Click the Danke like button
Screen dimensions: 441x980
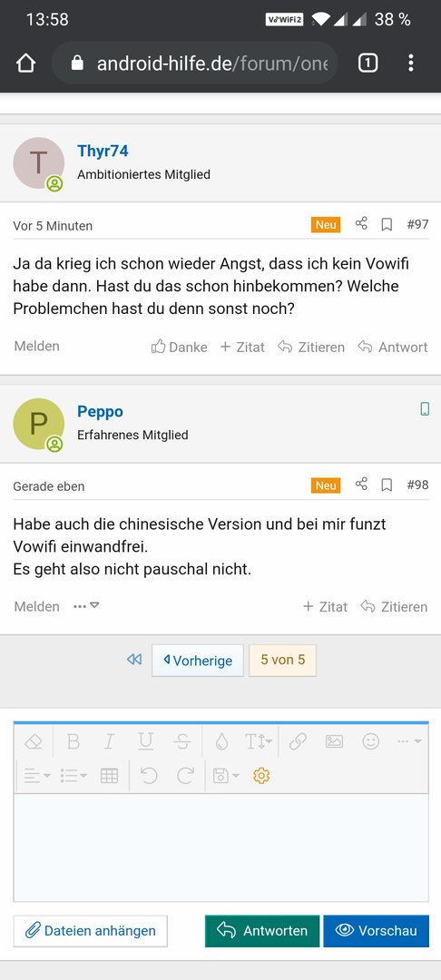pyautogui.click(x=180, y=347)
